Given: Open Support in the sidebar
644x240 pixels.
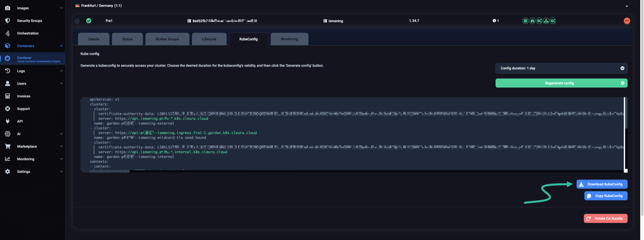Looking at the screenshot, I should coord(23,109).
